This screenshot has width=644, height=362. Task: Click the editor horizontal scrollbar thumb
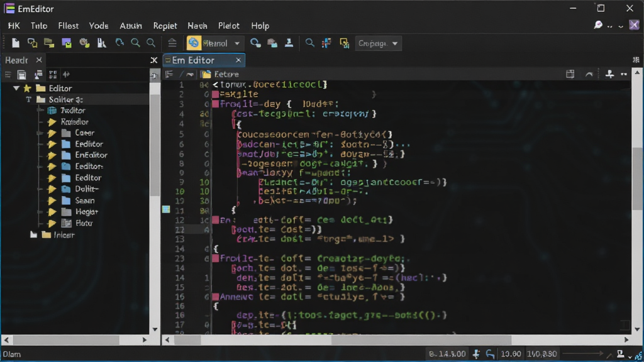[421, 340]
